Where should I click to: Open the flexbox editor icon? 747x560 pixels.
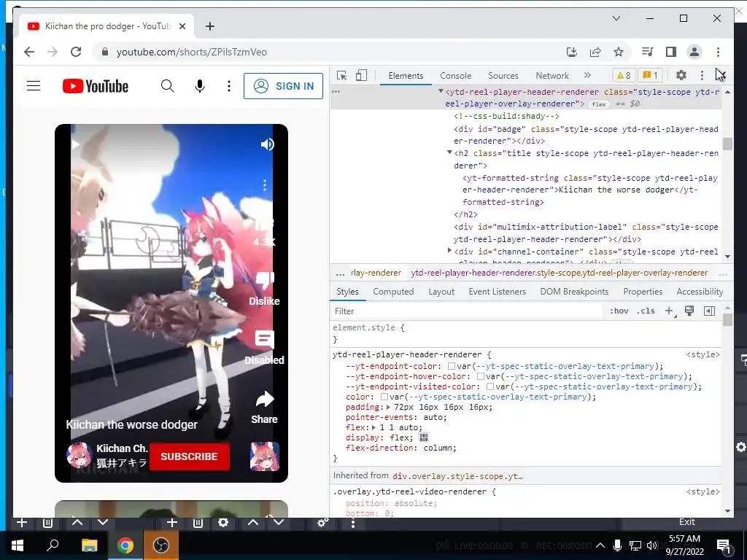point(424,437)
